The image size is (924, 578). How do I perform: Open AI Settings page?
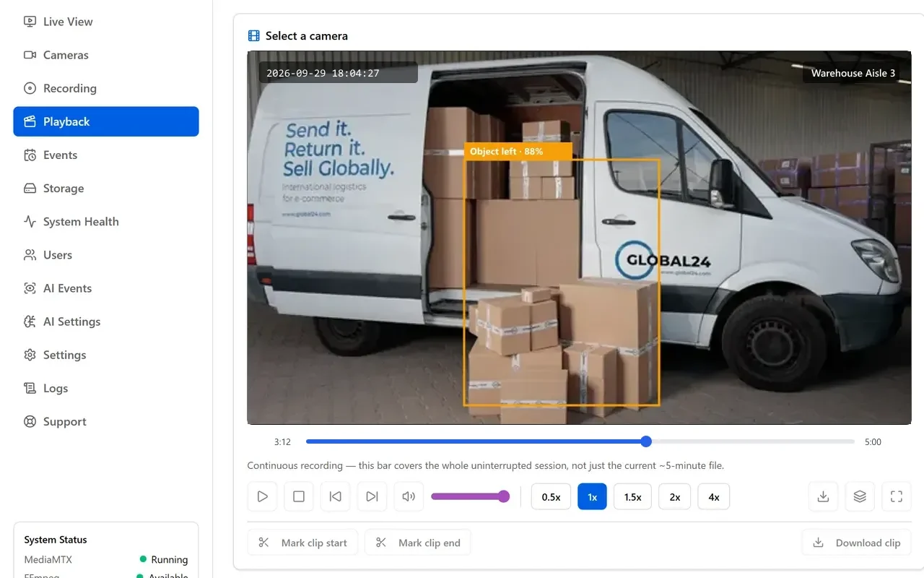point(106,321)
